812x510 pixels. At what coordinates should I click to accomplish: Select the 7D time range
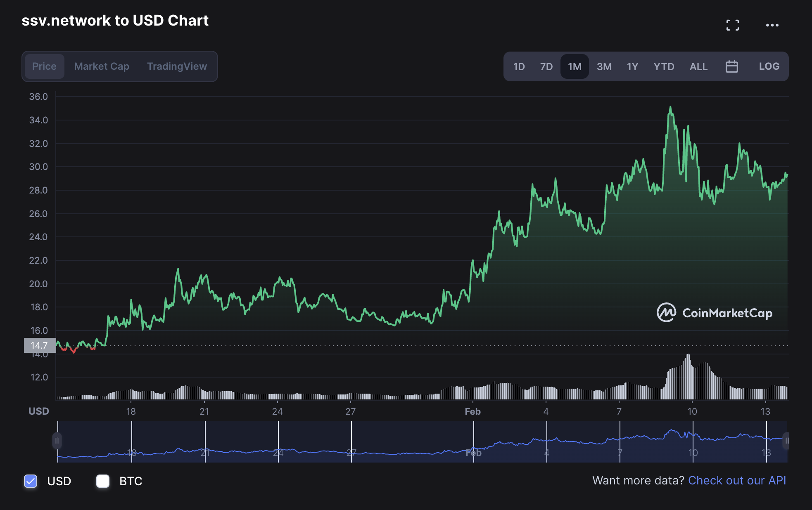[546, 66]
